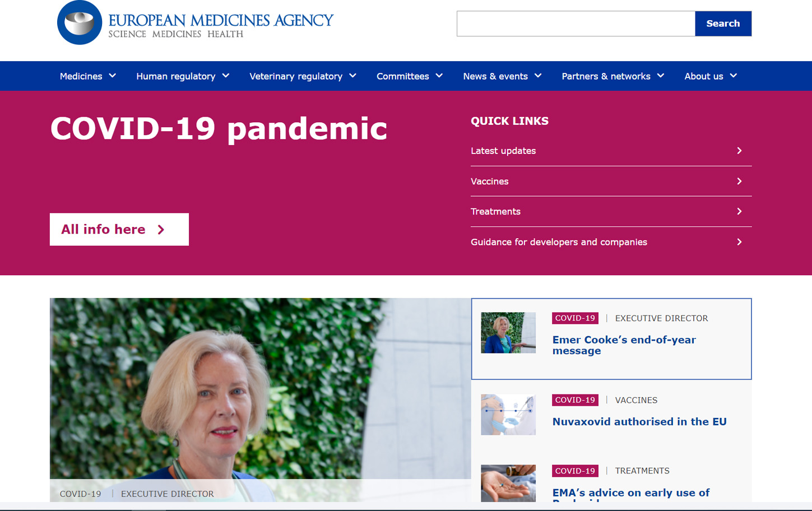Click COVID-19 tag beside Treatments label
Screen dimensions: 812x511
point(575,471)
